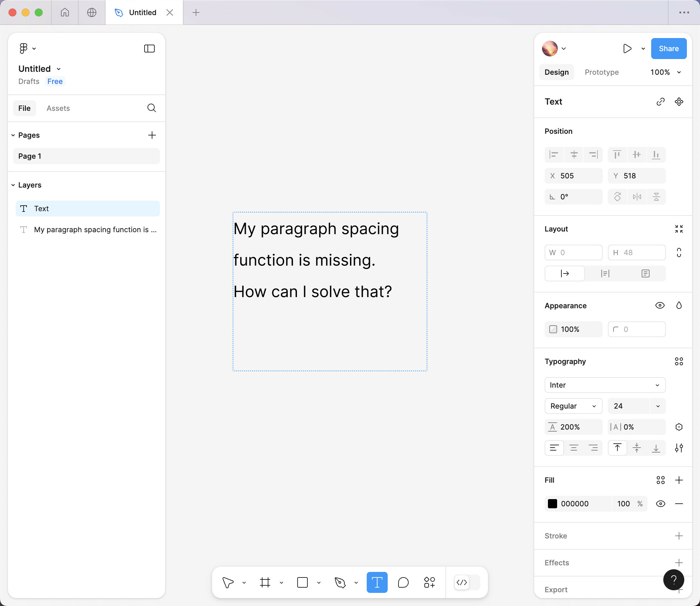Click the letter spacing 0% field
Viewport: 700px width, 606px height.
click(x=636, y=427)
